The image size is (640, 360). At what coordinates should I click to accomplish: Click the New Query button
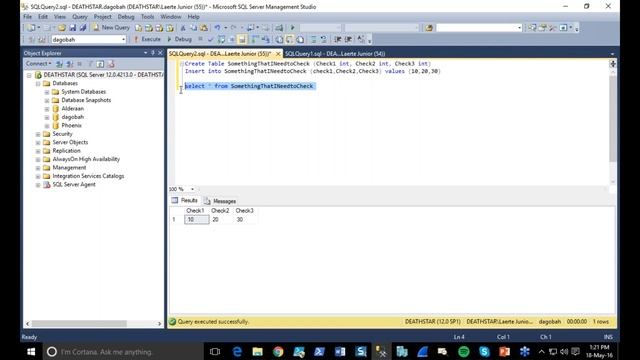111,28
